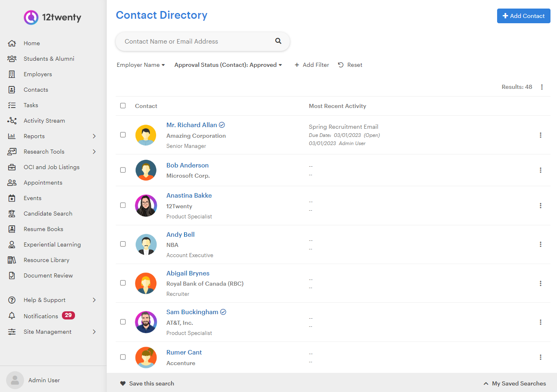This screenshot has width=557, height=392.
Task: Open Abigail Brynes' profile link
Action: tap(188, 273)
